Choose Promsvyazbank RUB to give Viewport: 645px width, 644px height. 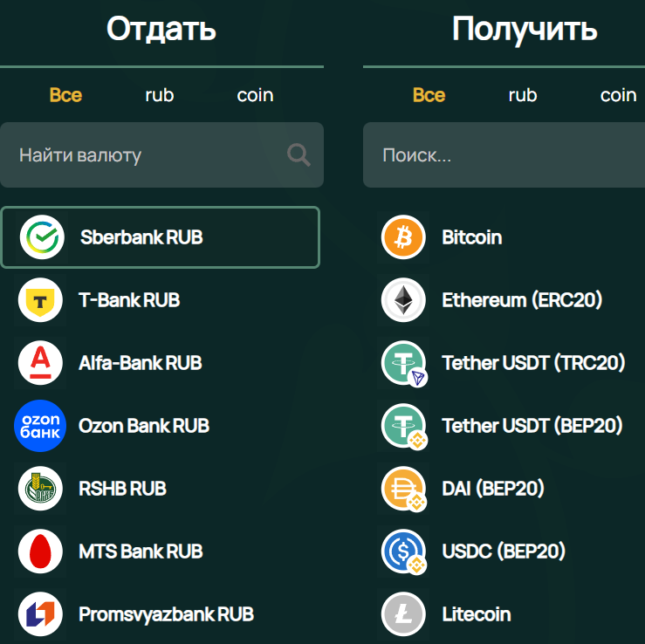click(x=161, y=614)
